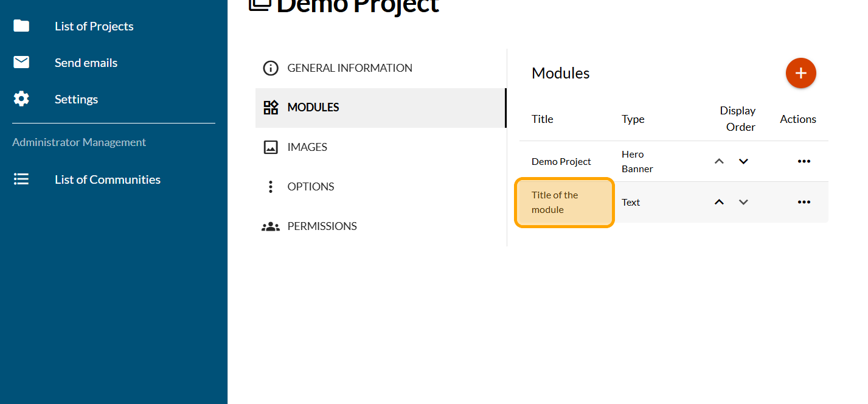Screen dimensions: 868x404
Task: Click the envelope icon for Send emails
Action: pos(21,62)
